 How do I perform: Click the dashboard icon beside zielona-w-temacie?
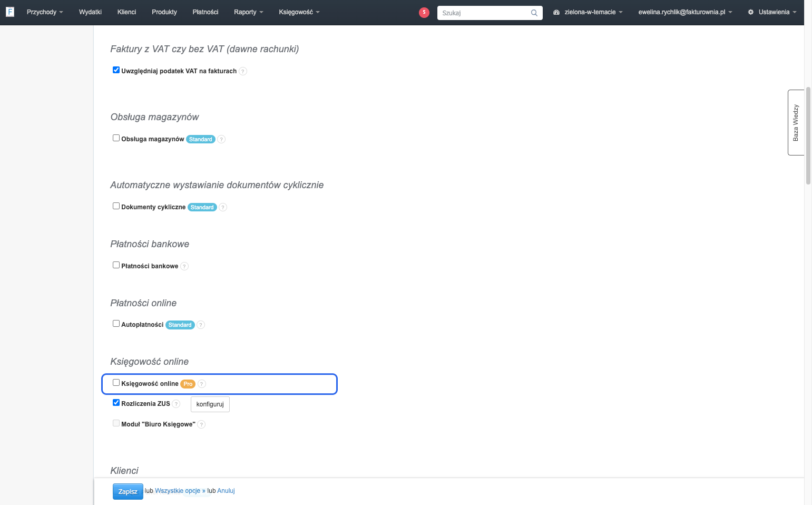556,12
